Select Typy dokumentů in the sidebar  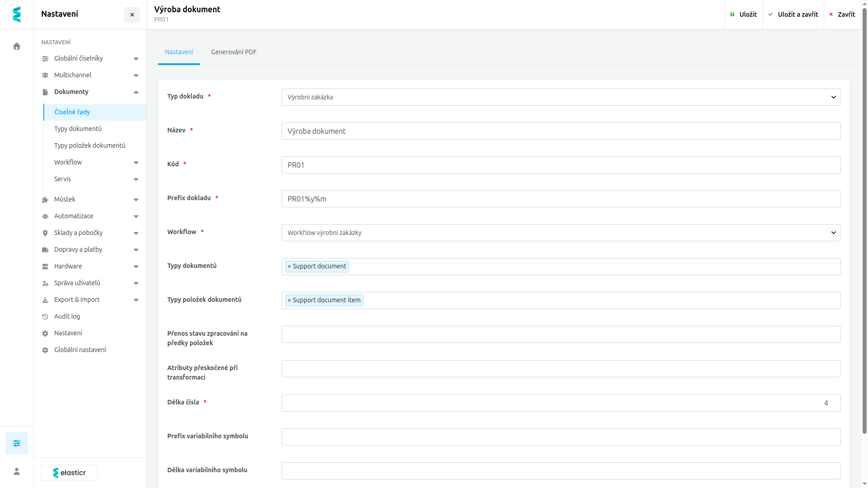[78, 129]
